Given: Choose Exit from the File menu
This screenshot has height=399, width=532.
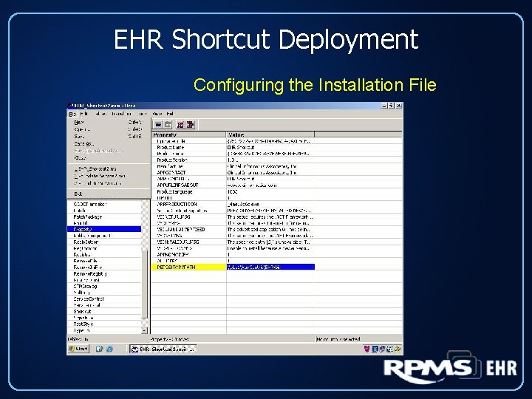Looking at the screenshot, I should [109, 194].
